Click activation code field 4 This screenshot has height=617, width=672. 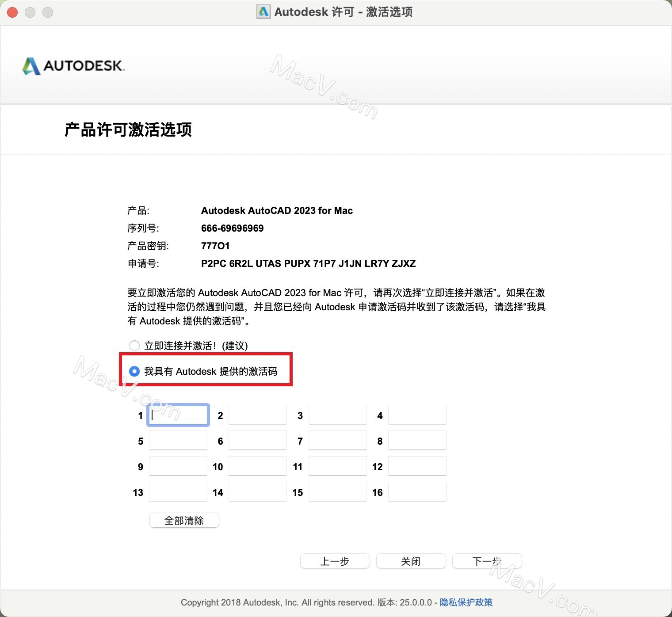(x=417, y=415)
